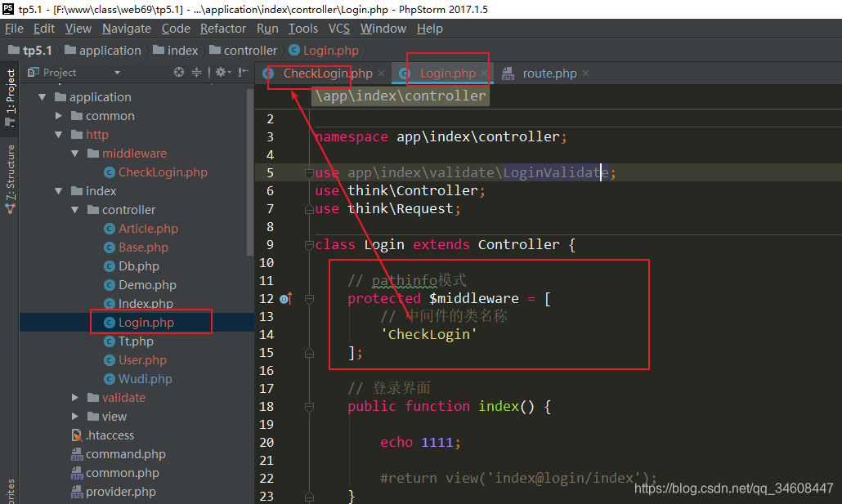Collapse the application folder

tap(43, 97)
